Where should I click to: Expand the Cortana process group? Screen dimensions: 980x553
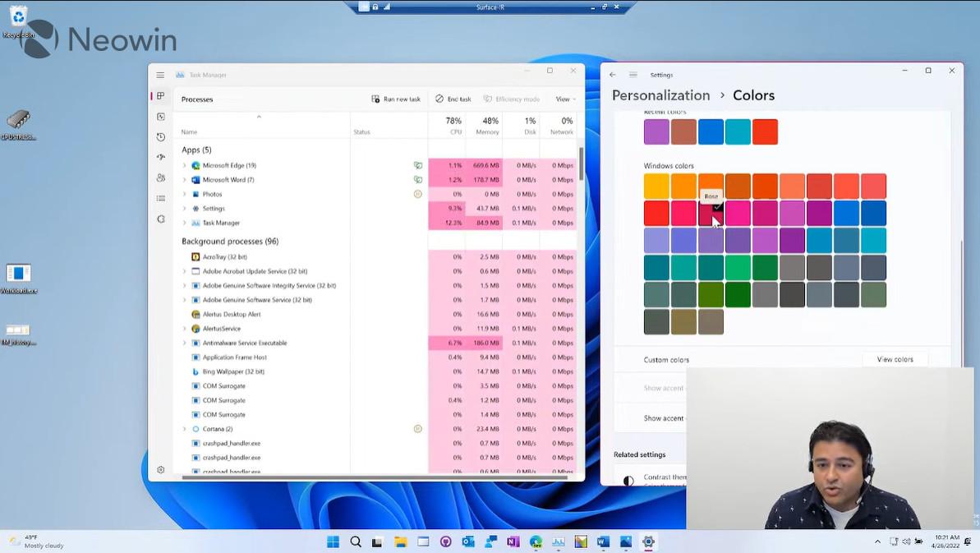pyautogui.click(x=184, y=429)
